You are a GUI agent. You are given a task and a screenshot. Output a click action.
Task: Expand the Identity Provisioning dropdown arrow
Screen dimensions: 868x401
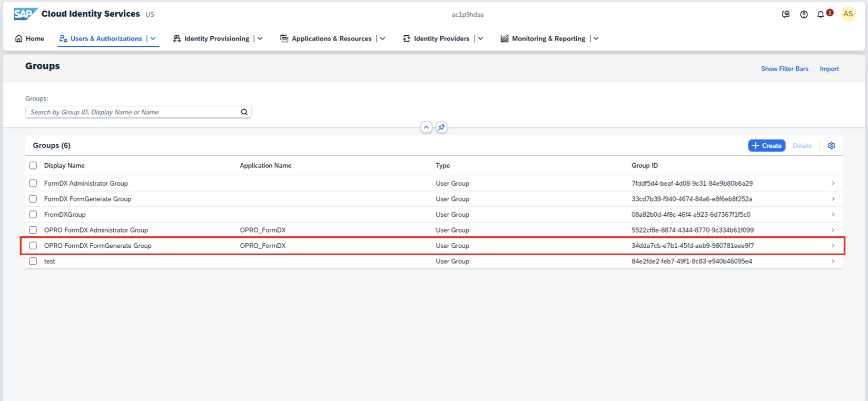[x=260, y=38]
